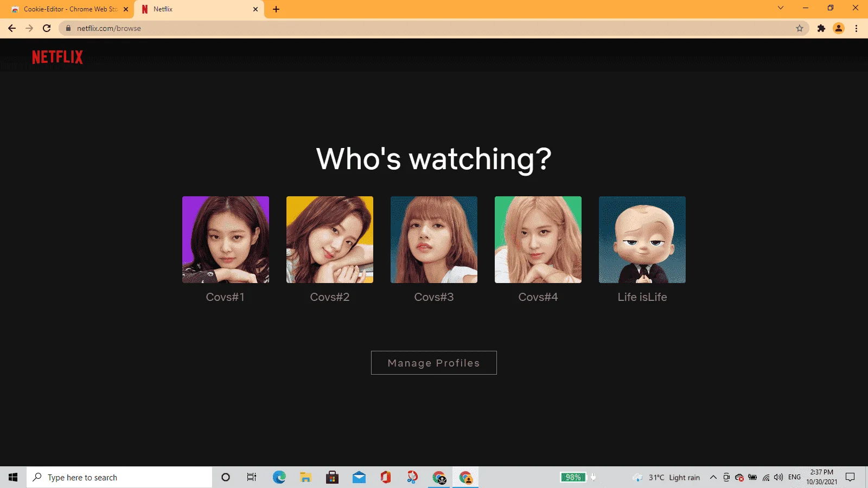Open a new browser tab
Image resolution: width=868 pixels, height=488 pixels.
click(276, 9)
